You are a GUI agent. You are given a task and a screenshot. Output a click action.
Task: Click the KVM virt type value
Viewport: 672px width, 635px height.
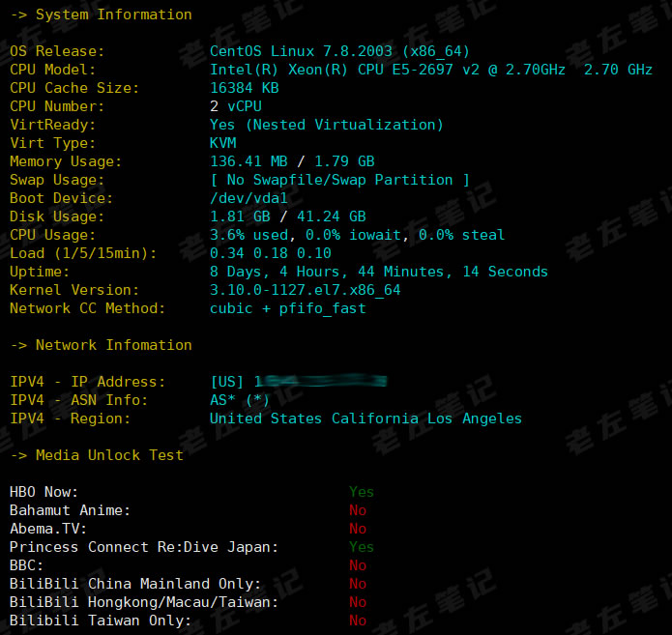coord(223,143)
